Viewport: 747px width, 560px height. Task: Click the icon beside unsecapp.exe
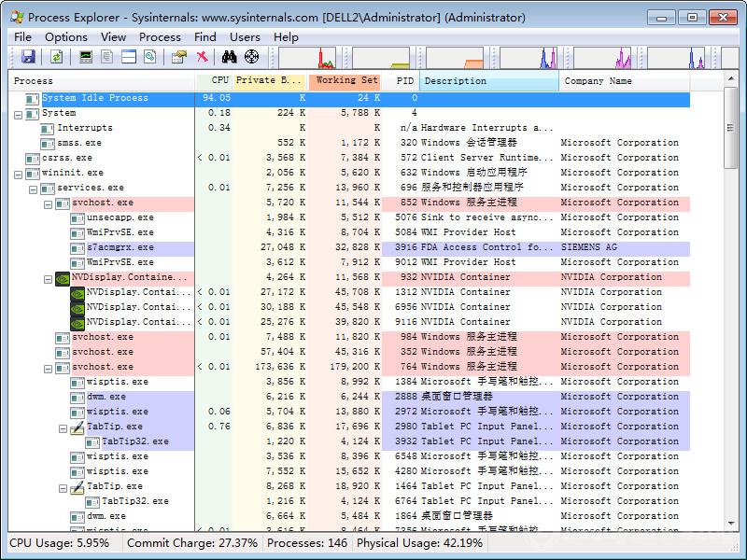[78, 218]
